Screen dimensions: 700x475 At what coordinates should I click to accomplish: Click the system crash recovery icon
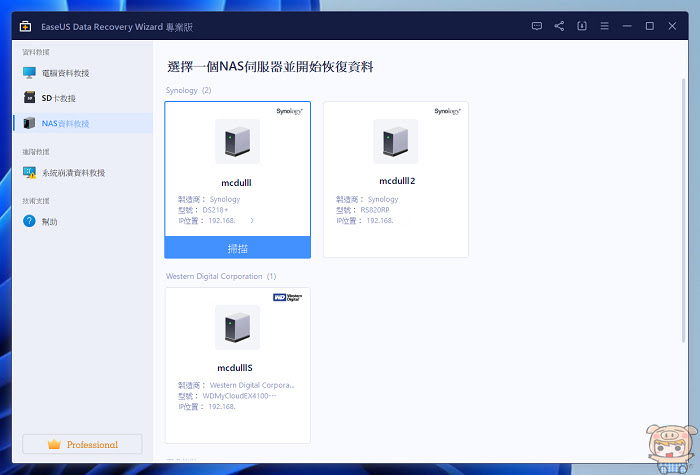[x=29, y=172]
